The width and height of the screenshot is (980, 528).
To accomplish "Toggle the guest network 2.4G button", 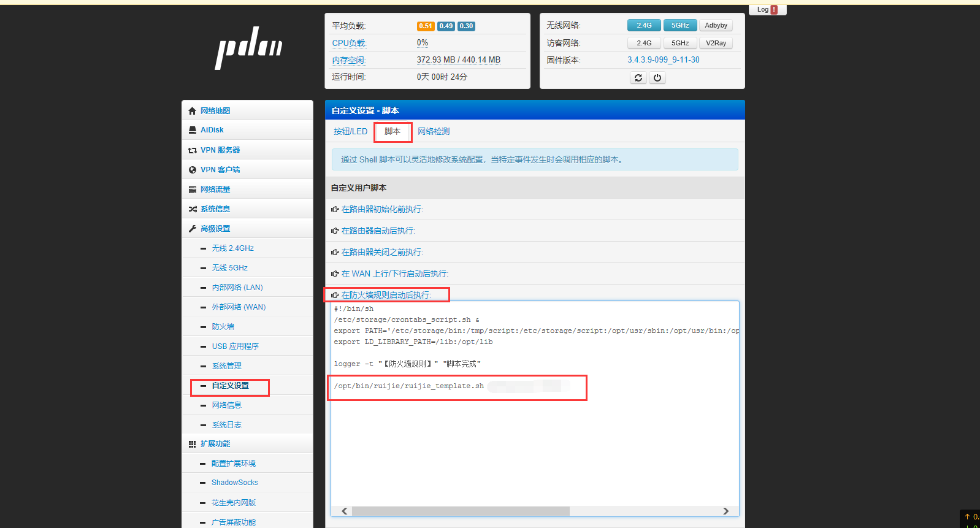I will click(644, 44).
